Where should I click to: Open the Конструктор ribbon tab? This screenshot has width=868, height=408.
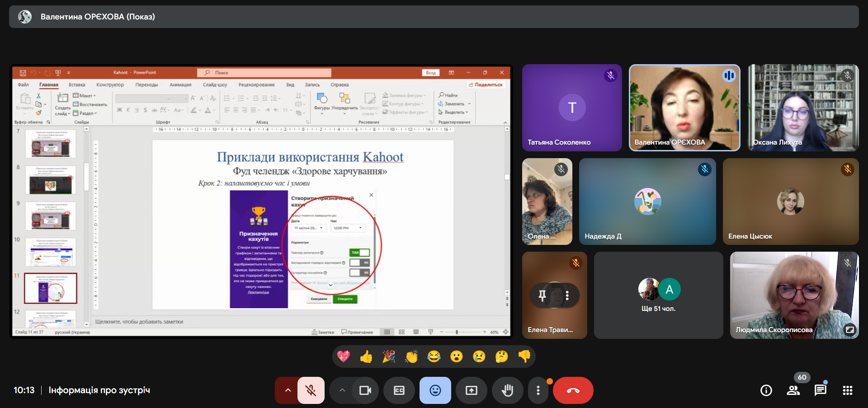coord(110,84)
